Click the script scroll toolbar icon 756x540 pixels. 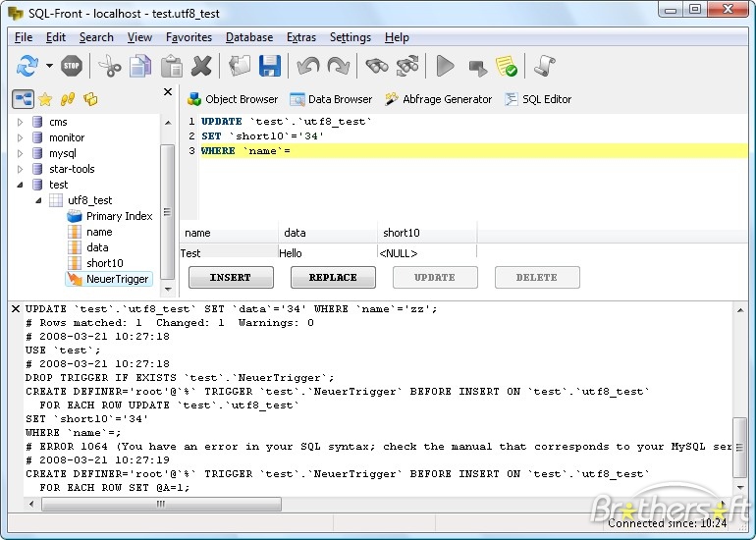545,66
